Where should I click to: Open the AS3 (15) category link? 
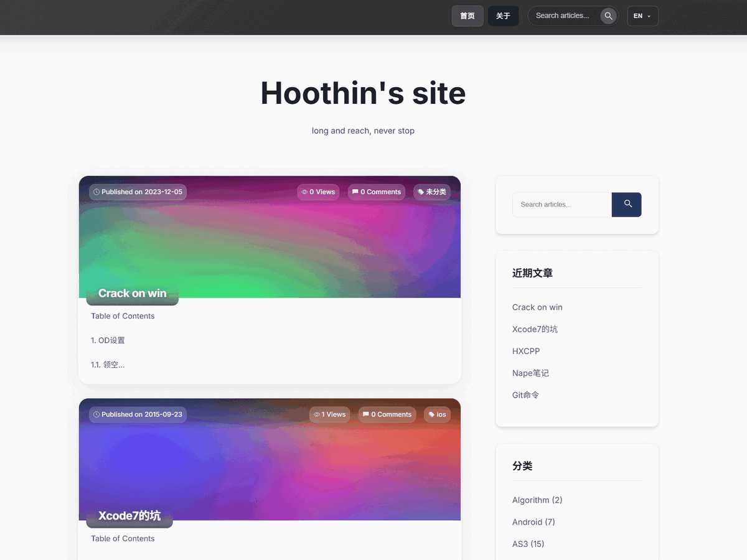click(x=529, y=544)
